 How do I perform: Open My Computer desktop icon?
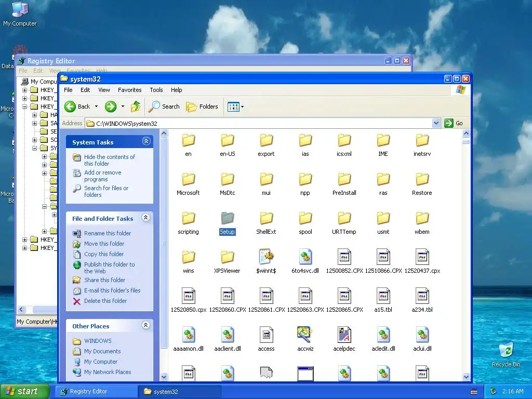(20, 14)
